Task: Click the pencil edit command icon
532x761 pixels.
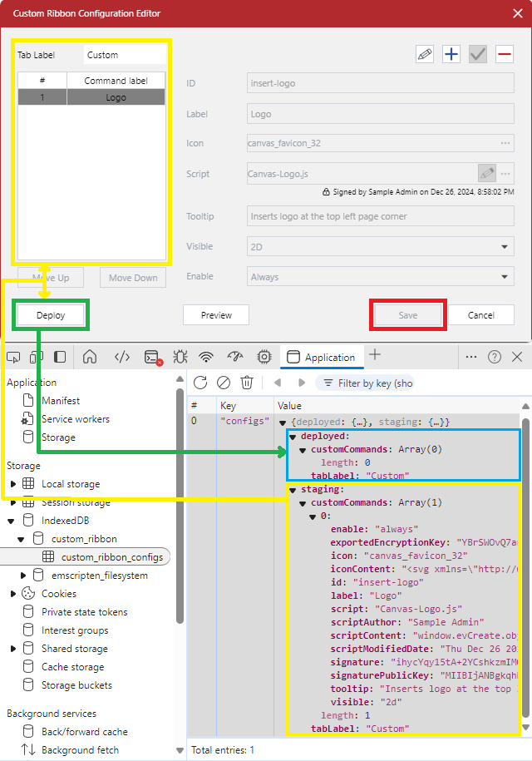Action: [x=425, y=54]
